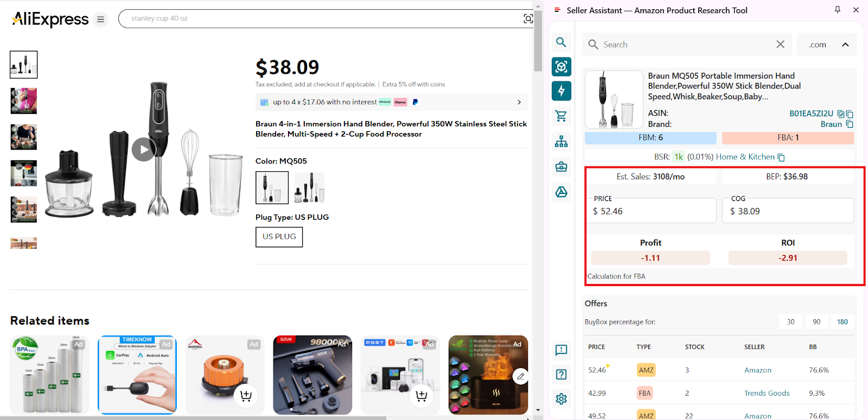Open the Braun brand link
The width and height of the screenshot is (868, 420).
pyautogui.click(x=831, y=124)
